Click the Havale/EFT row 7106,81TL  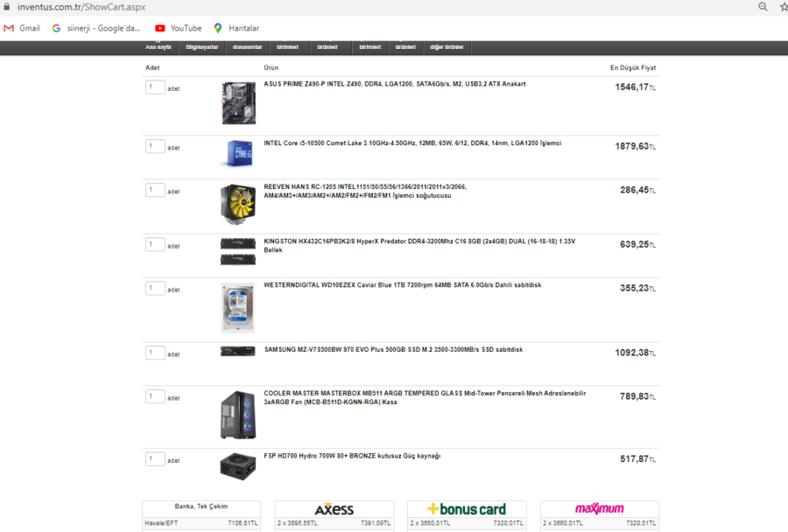point(201,523)
